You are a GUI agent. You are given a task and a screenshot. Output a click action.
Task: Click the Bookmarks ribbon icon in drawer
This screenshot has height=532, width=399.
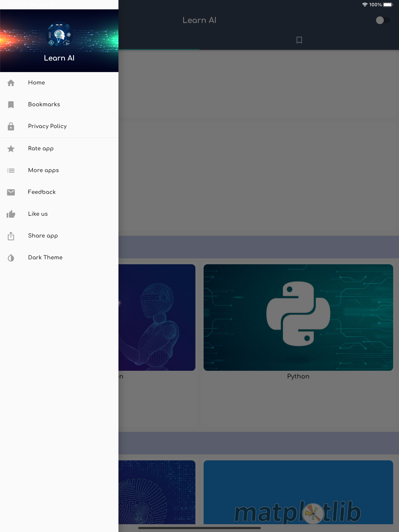pyautogui.click(x=11, y=105)
